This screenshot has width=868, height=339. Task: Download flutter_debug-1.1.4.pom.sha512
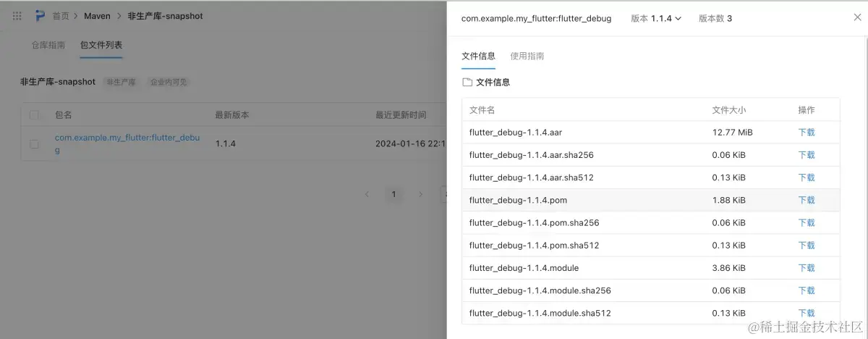coord(807,246)
